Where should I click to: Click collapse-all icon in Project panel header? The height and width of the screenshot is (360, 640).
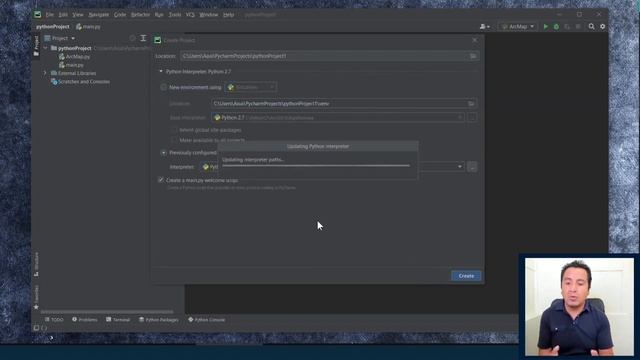tap(143, 38)
